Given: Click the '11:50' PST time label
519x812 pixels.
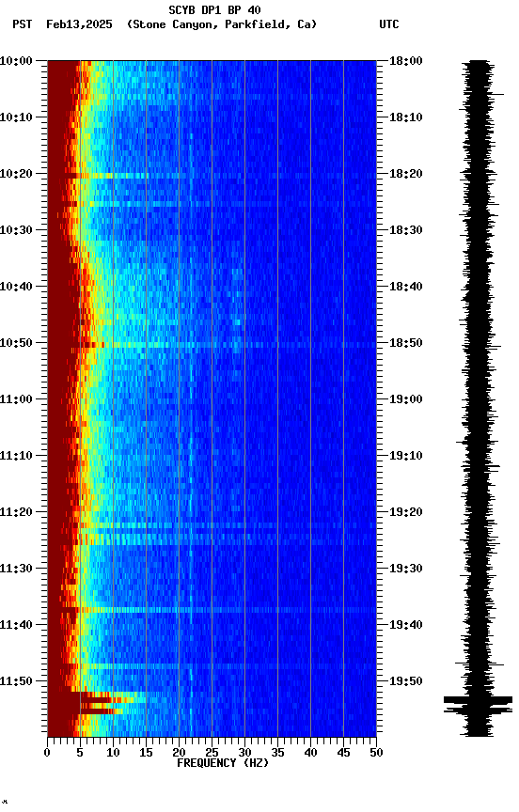Looking at the screenshot, I should (x=16, y=681).
